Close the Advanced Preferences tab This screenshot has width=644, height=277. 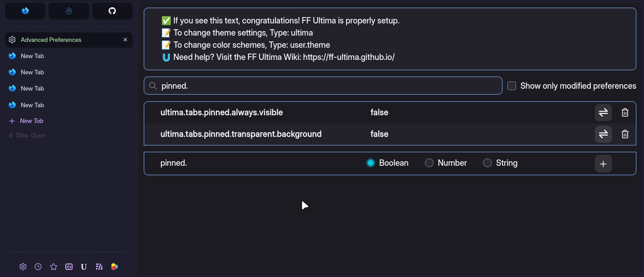pos(125,40)
